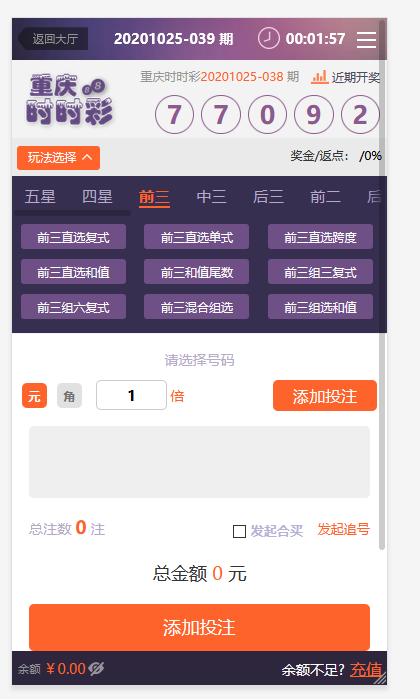Image resolution: width=420 pixels, height=699 pixels.
Task: Toggle balance visibility eye icon
Action: tap(96, 668)
